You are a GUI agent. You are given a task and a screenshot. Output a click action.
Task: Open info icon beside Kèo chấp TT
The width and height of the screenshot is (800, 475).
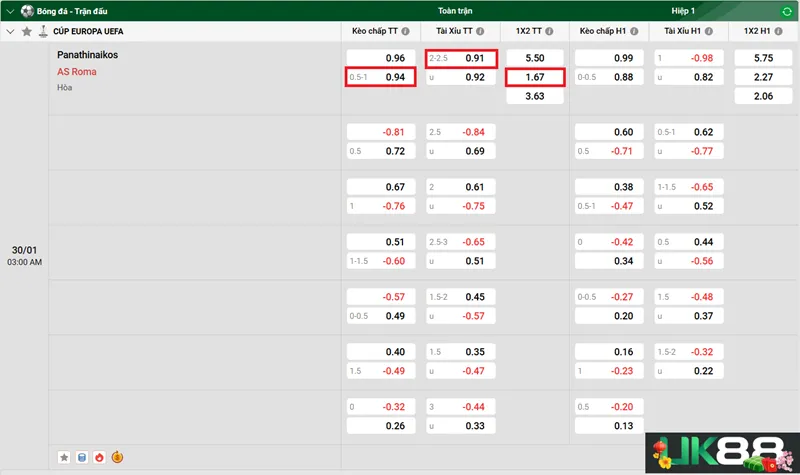(x=406, y=32)
